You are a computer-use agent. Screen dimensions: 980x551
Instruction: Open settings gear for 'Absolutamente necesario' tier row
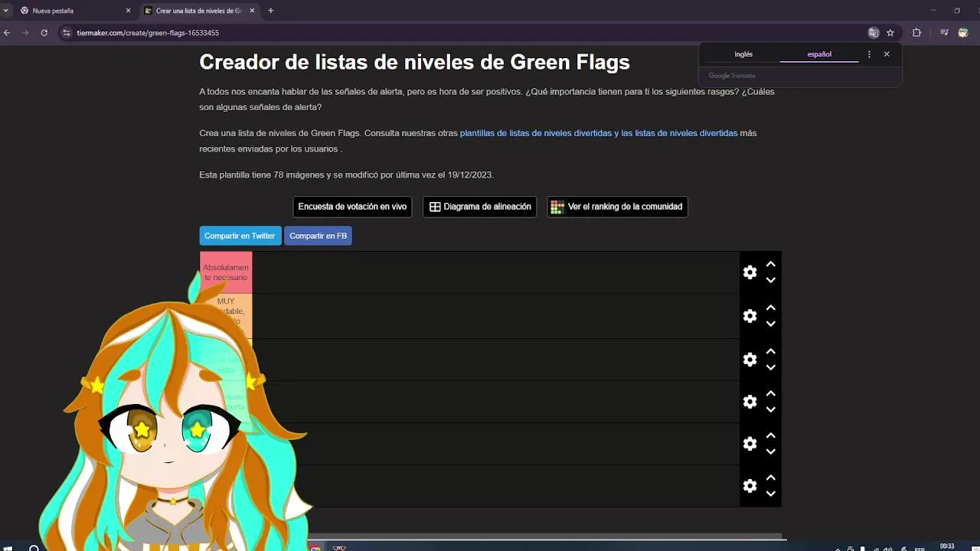coord(750,272)
